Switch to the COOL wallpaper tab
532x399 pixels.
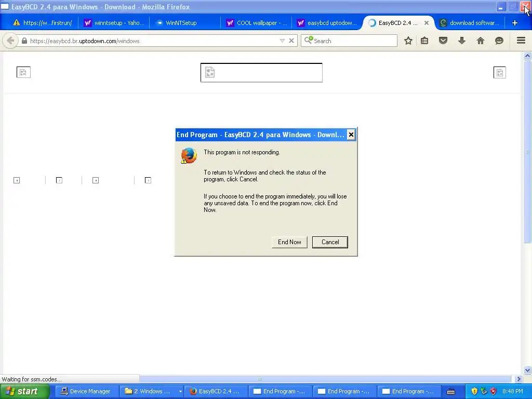tap(256, 23)
